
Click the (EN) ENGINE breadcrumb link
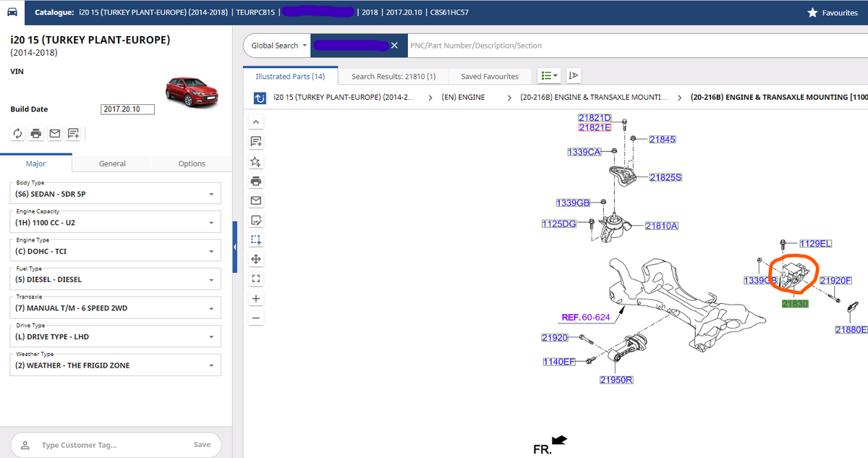(463, 97)
